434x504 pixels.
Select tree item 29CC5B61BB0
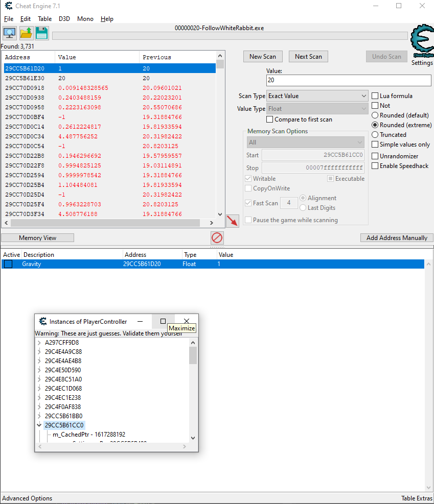click(x=64, y=416)
